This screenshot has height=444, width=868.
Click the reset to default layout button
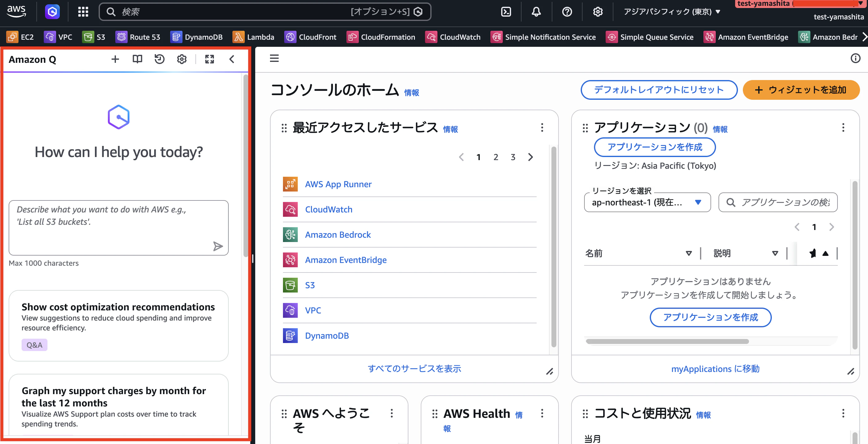click(x=659, y=90)
